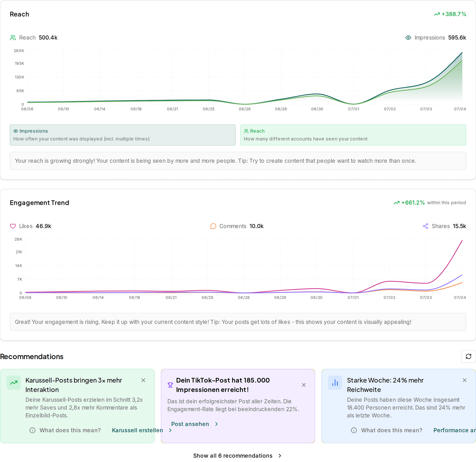Click the Likes value 46.9k

coord(43,226)
